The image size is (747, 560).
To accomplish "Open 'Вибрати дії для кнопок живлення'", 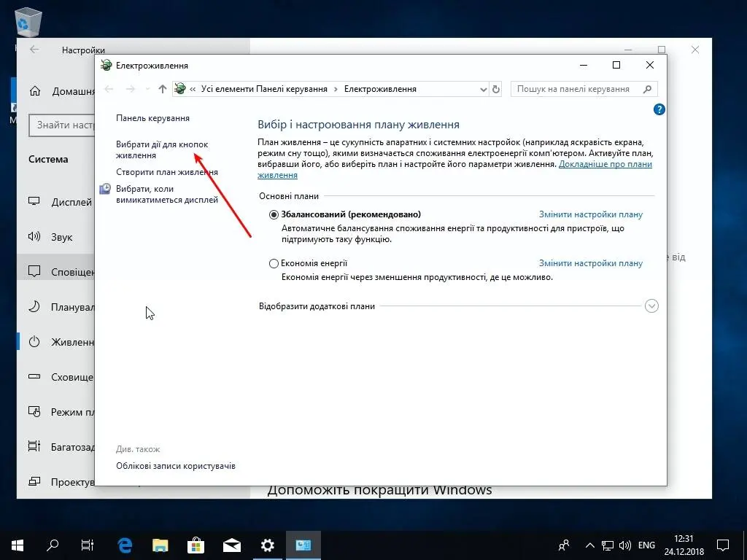I will pyautogui.click(x=162, y=149).
